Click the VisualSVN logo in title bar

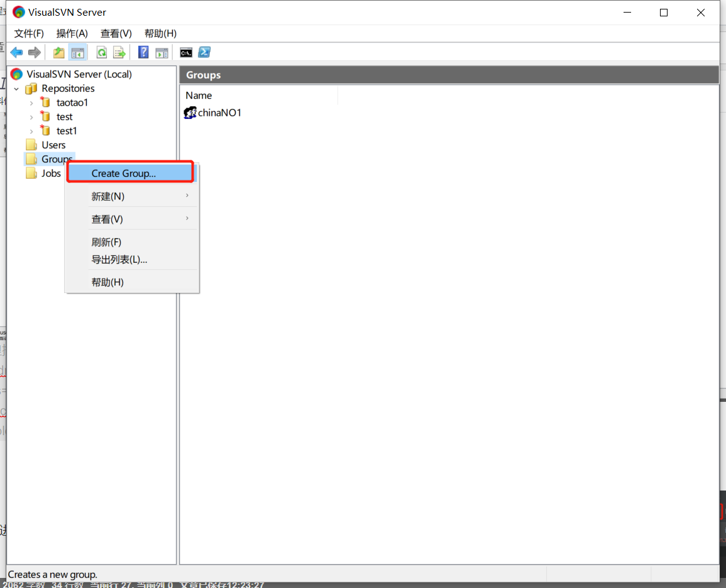(18, 12)
